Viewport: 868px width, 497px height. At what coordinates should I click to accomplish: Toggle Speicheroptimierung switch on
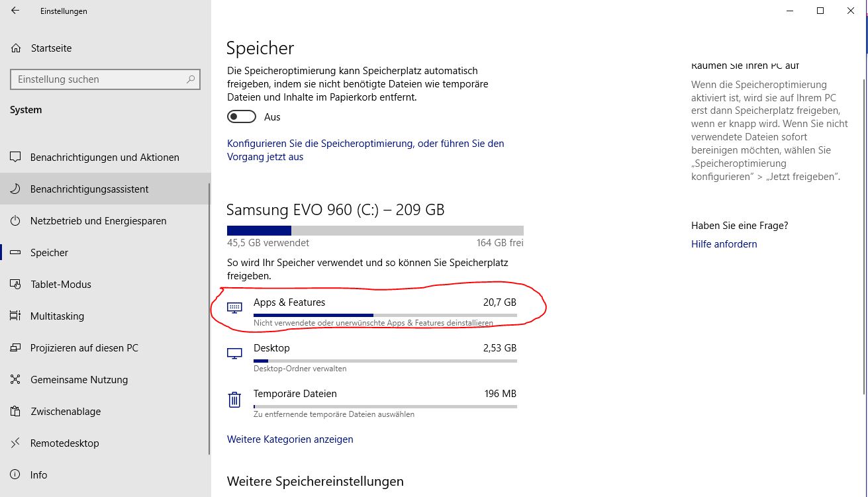click(x=242, y=116)
